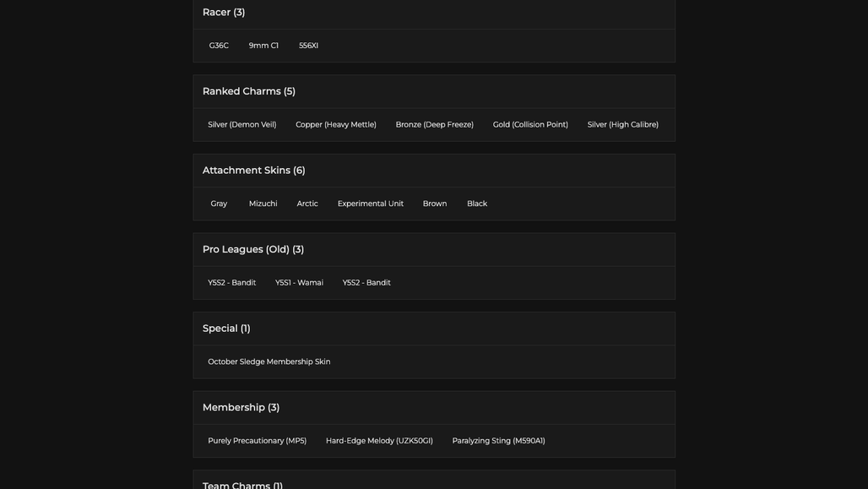Select the Gold (Collision Point) charm

(530, 125)
